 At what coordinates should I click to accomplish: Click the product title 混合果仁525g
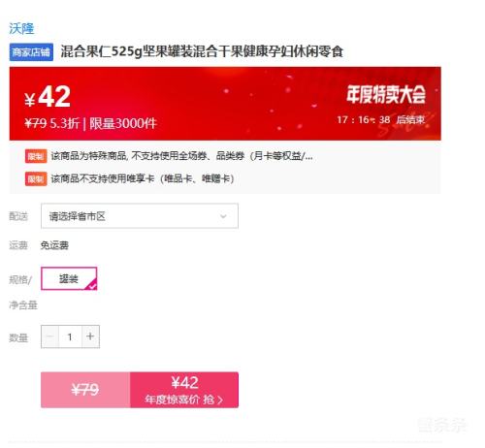[x=202, y=51]
